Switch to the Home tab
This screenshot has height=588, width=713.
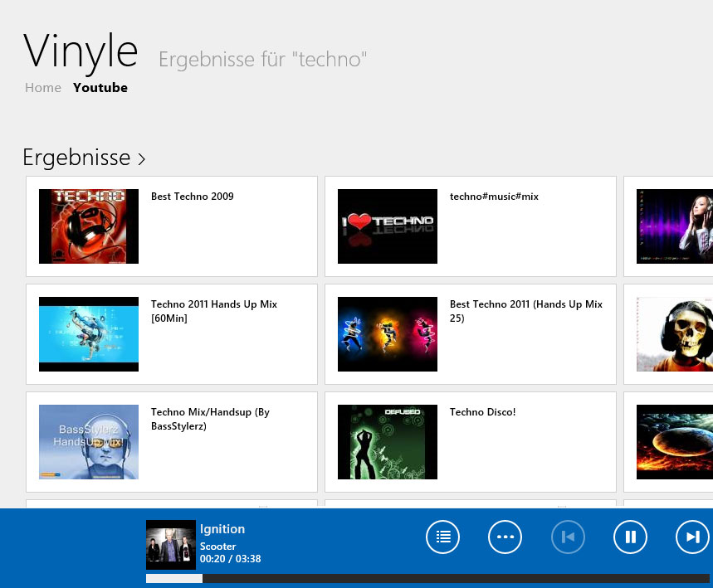[43, 87]
